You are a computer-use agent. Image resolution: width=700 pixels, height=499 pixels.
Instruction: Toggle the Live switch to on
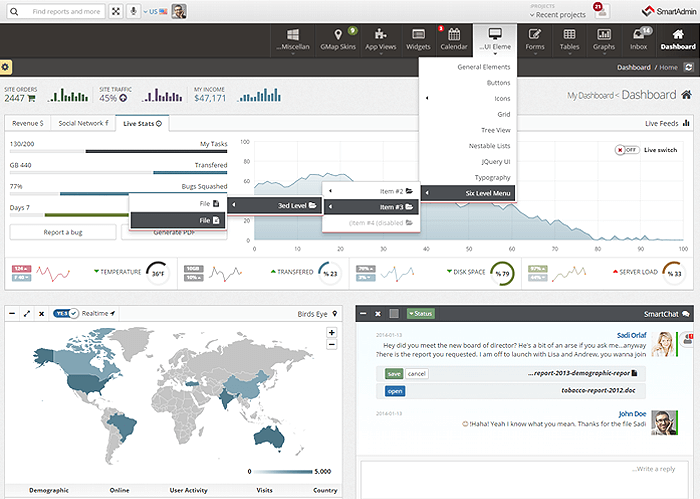tap(627, 150)
